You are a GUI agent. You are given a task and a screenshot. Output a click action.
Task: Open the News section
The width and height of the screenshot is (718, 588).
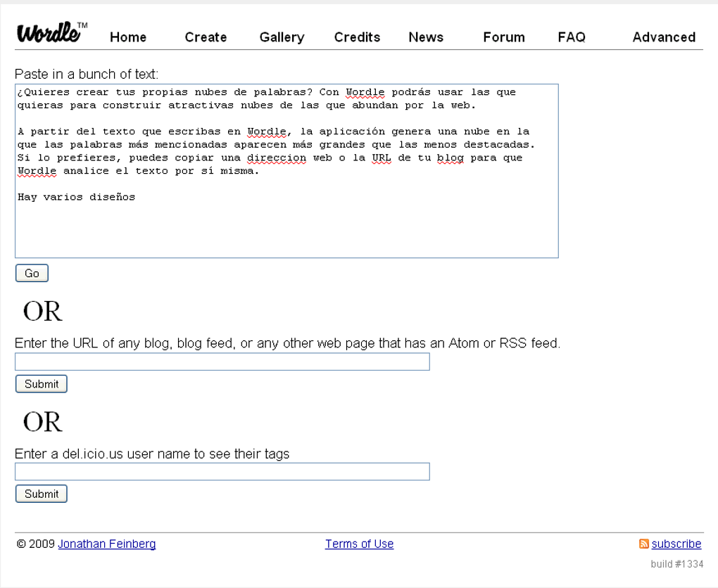tap(426, 37)
